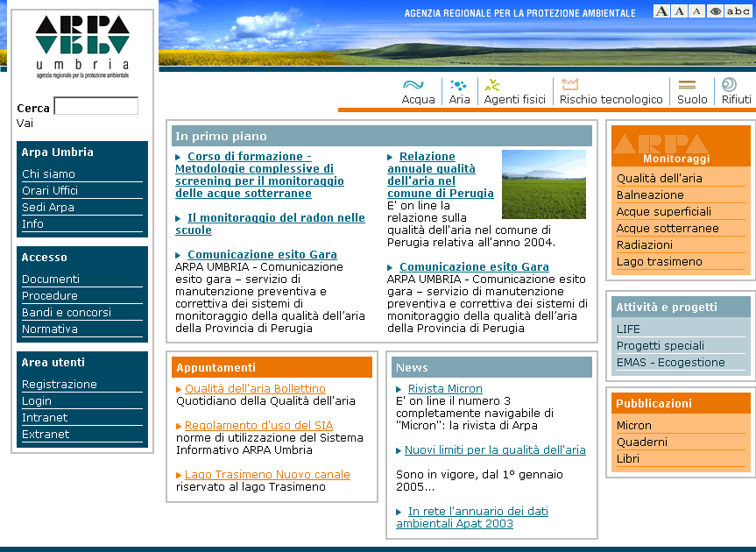Image resolution: width=756 pixels, height=552 pixels.
Task: Open Qualità dell'aria Bollettino appointment
Action: (255, 388)
